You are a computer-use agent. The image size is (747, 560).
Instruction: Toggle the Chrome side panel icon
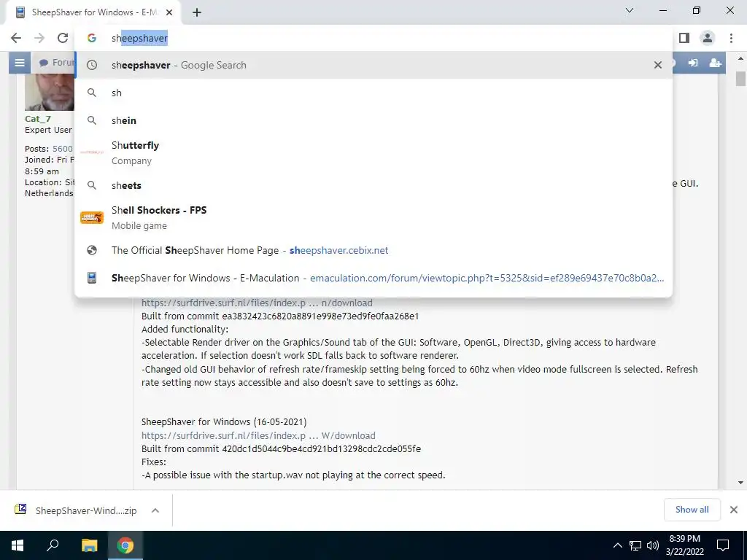coord(684,38)
